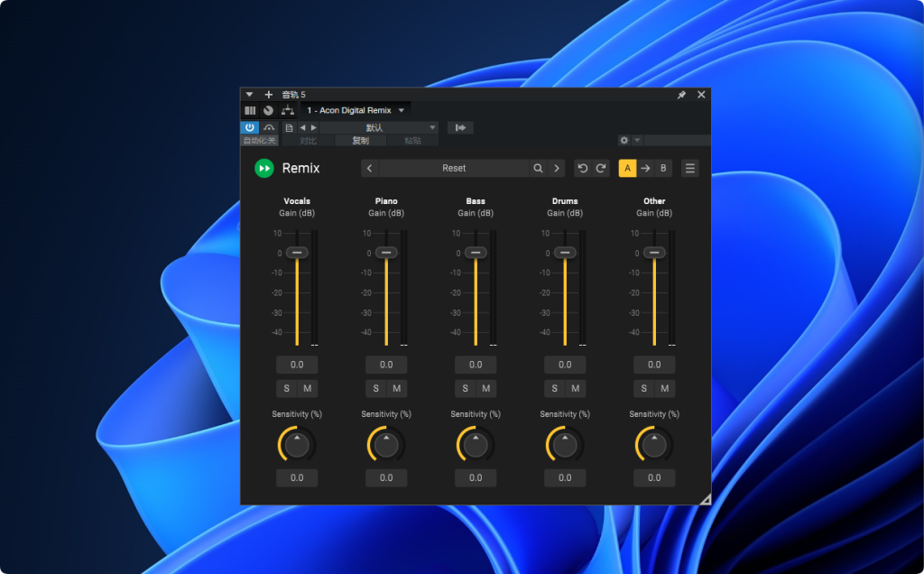This screenshot has width=924, height=574.
Task: Expand the 1 - Acon Digital Remix plugin dropdown
Action: tap(402, 110)
